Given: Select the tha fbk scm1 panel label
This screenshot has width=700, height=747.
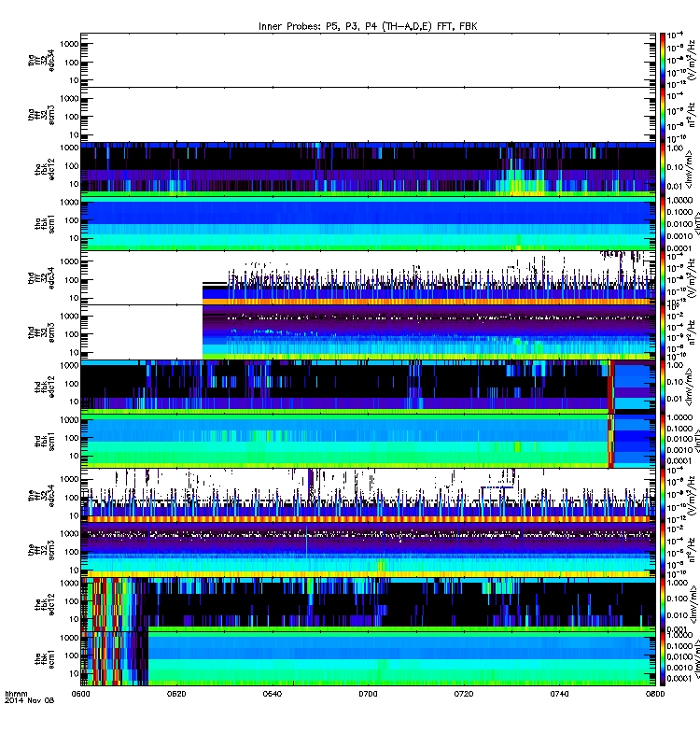Looking at the screenshot, I should click(45, 224).
